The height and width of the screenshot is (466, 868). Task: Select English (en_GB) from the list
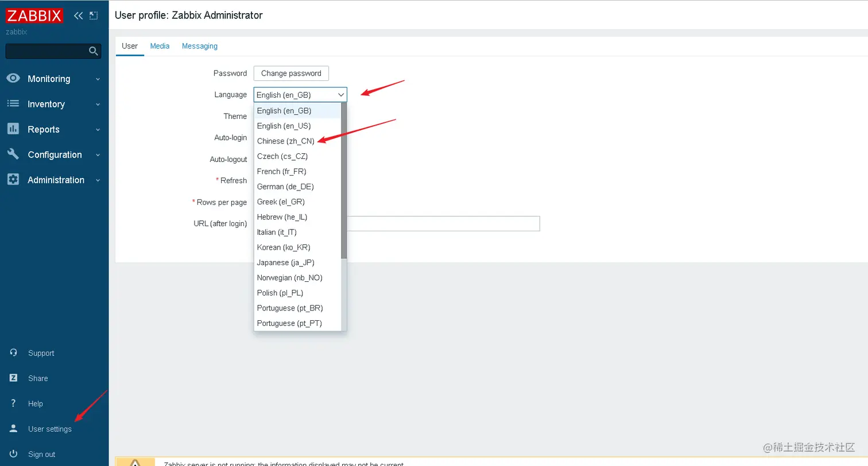click(298, 111)
